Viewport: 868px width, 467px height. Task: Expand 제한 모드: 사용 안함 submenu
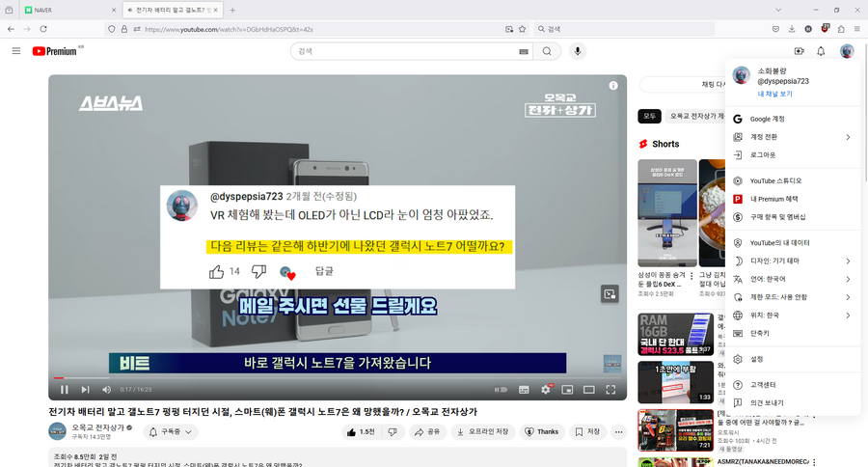tap(792, 297)
